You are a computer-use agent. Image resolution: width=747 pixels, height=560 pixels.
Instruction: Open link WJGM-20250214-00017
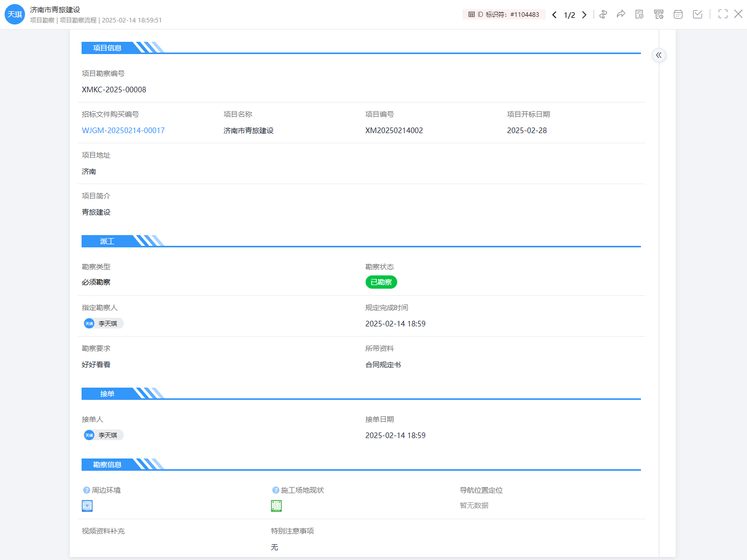coord(123,131)
